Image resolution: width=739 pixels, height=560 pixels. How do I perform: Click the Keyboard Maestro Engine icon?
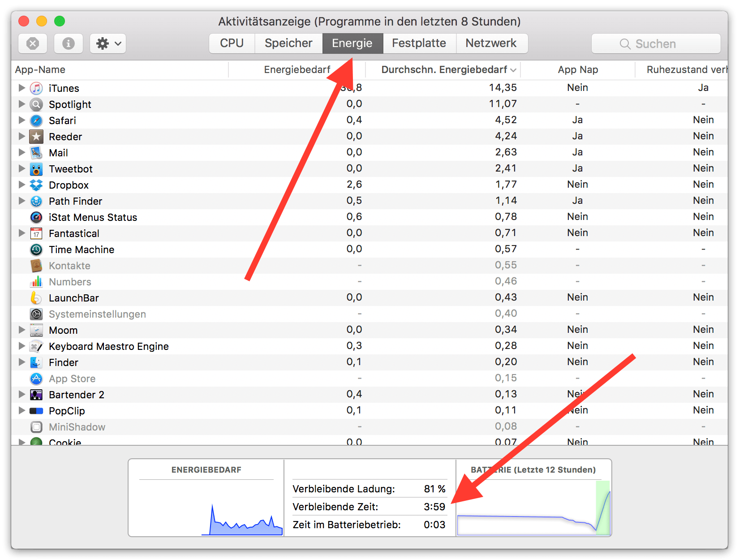(x=36, y=346)
